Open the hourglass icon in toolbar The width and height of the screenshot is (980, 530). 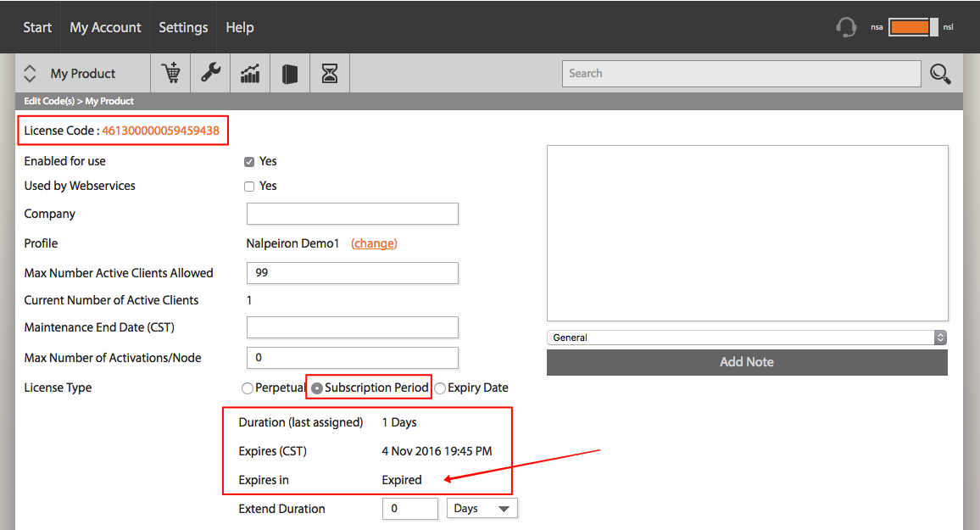[x=330, y=73]
